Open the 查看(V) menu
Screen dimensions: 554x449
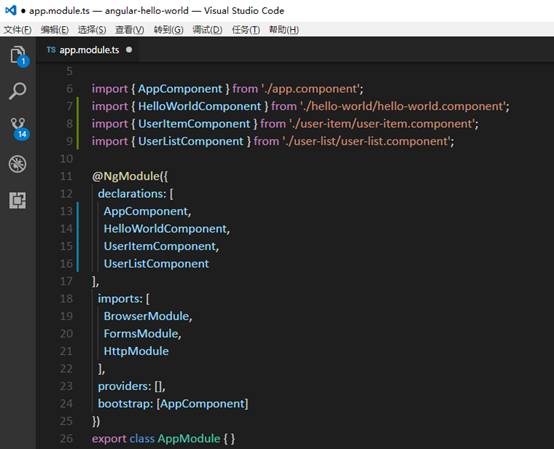click(130, 30)
